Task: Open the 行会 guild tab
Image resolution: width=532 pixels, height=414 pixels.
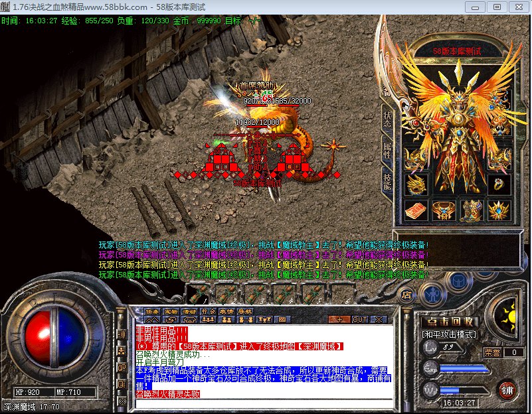Action: click(208, 311)
